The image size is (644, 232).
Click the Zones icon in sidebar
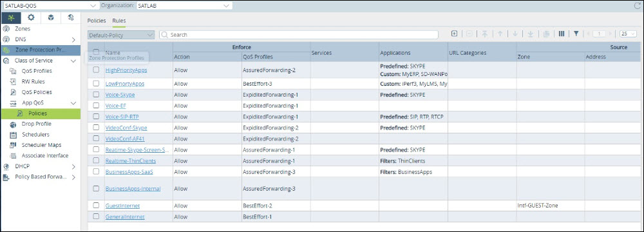click(6, 29)
